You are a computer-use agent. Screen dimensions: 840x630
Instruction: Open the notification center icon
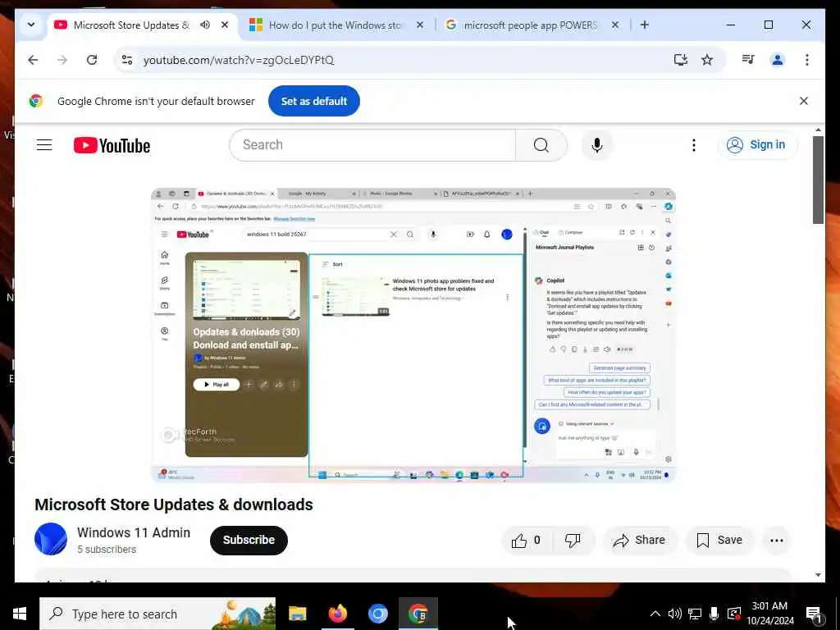[x=814, y=614]
